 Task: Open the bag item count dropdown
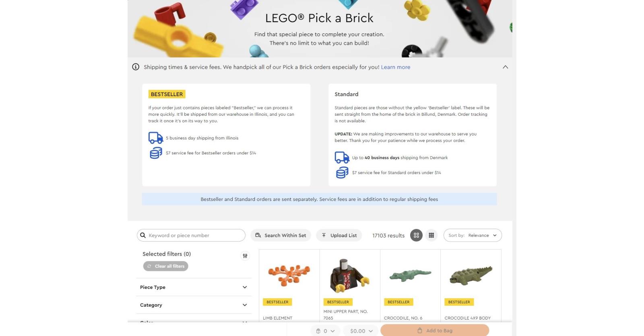[325, 331]
